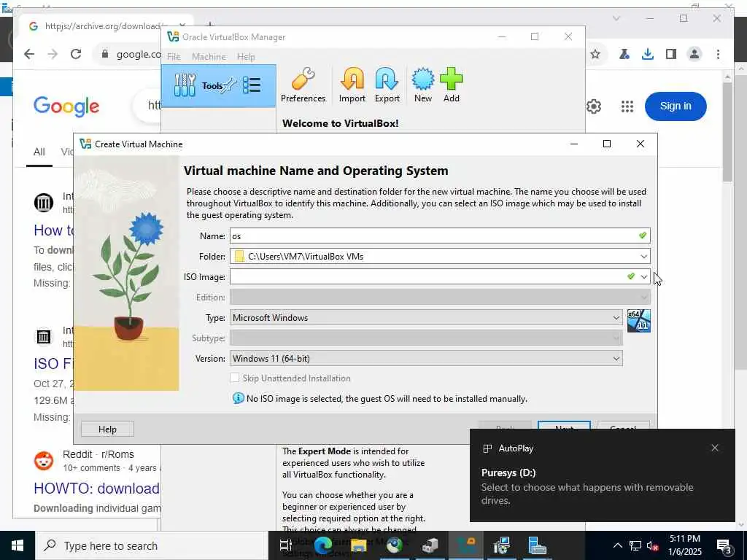Open the disabled Edition dropdown
The height and width of the screenshot is (560, 747).
[x=440, y=297]
